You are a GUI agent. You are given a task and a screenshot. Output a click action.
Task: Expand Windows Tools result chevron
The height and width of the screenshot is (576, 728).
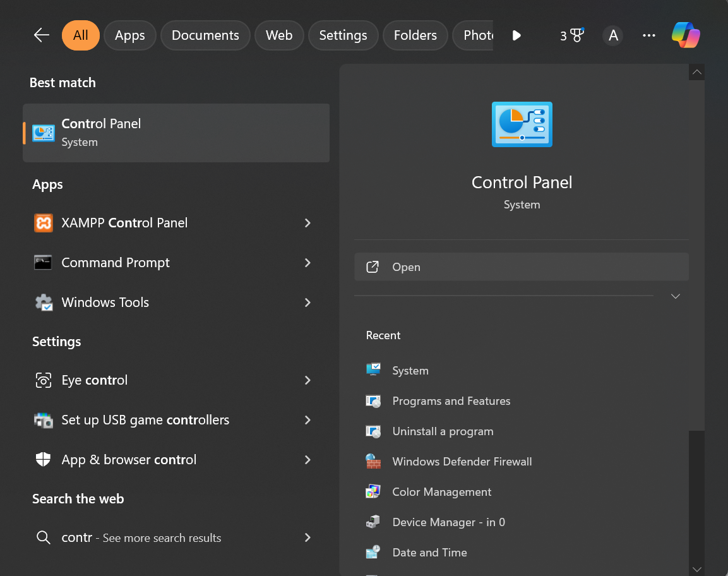pyautogui.click(x=307, y=303)
